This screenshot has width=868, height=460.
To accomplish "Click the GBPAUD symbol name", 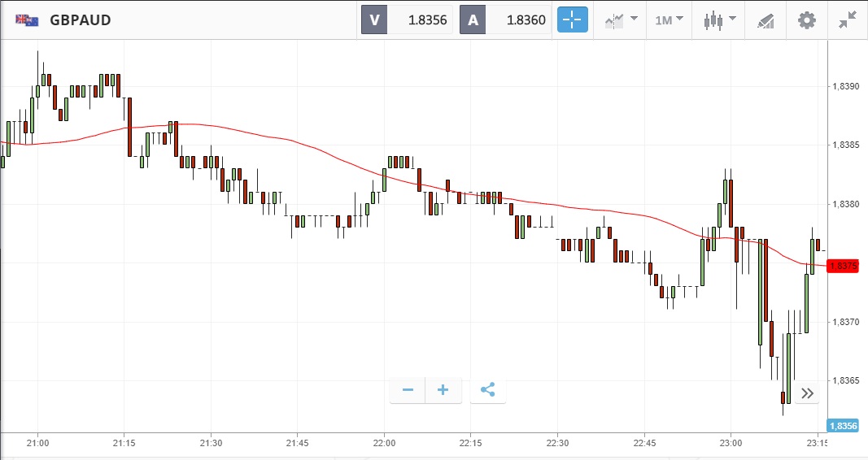I will click(80, 20).
